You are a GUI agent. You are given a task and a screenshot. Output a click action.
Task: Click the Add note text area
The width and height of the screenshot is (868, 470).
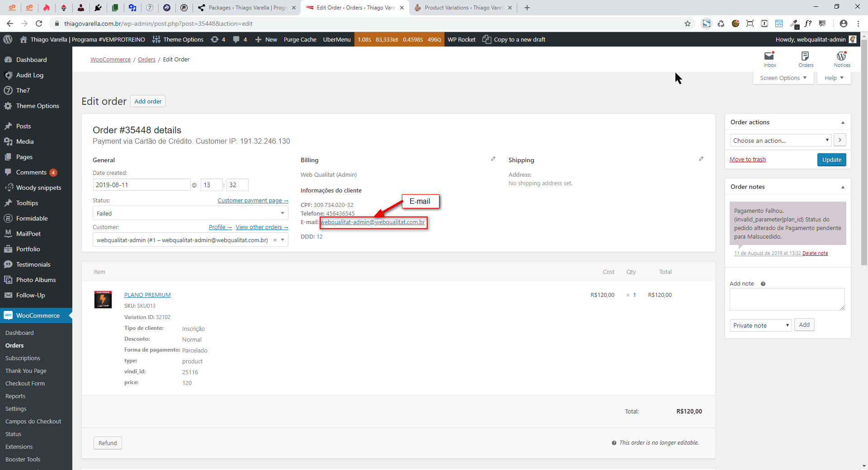[x=787, y=299]
